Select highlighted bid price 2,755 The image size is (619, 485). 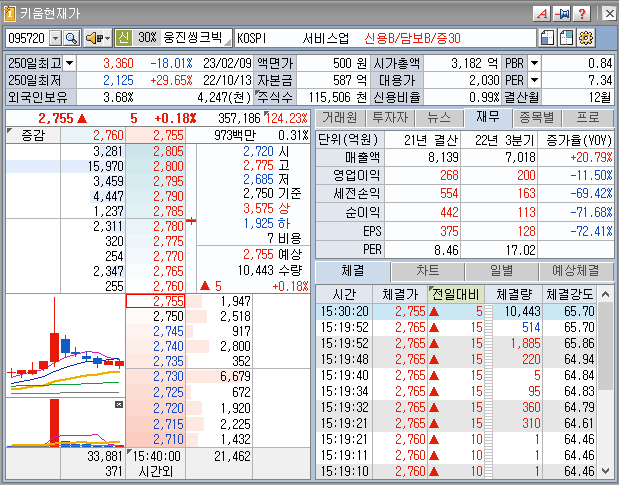coord(156,301)
